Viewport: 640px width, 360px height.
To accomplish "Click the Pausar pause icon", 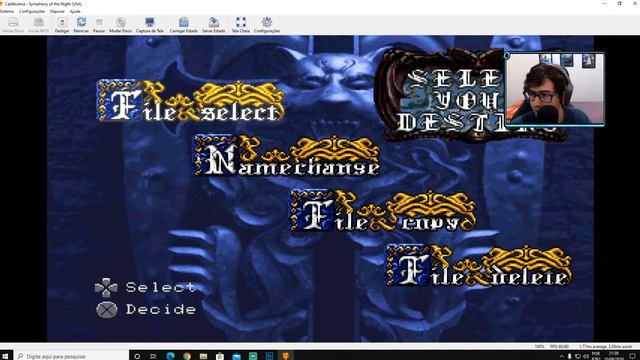I will click(x=99, y=25).
